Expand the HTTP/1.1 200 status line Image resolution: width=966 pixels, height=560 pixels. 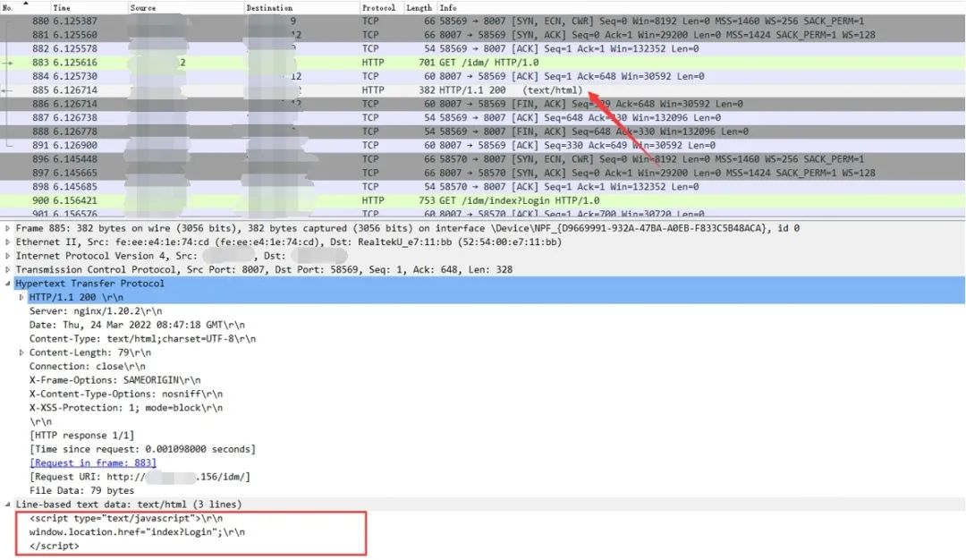click(21, 298)
